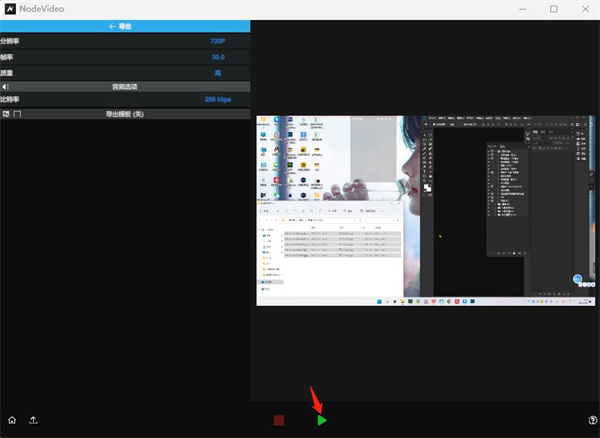Click the save template icon
The width and height of the screenshot is (600, 438).
point(6,115)
